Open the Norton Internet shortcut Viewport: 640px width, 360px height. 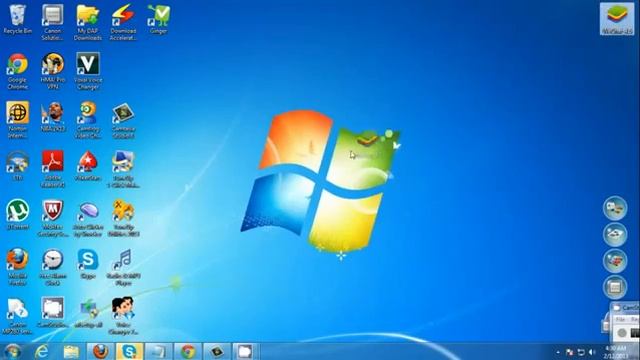(18, 120)
